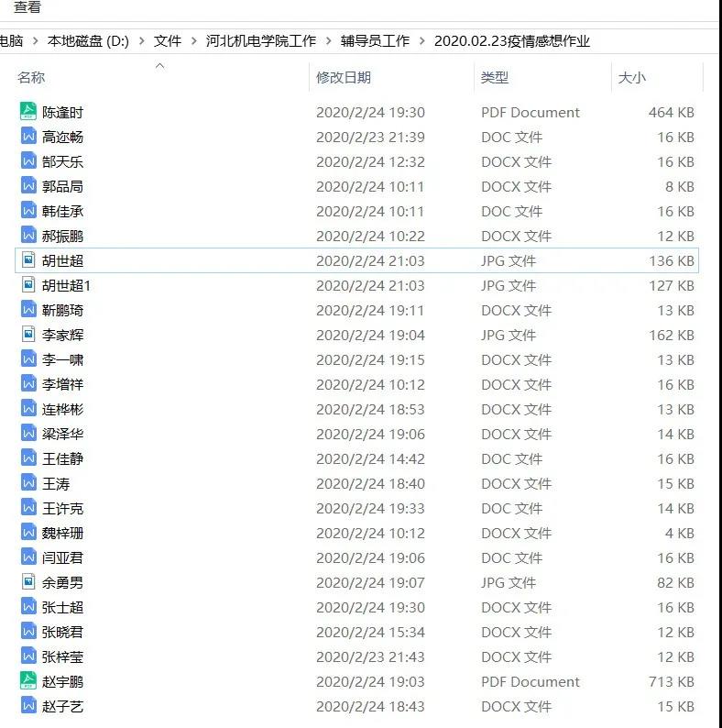
Task: Sort files by 名称 column header
Action: point(31,78)
